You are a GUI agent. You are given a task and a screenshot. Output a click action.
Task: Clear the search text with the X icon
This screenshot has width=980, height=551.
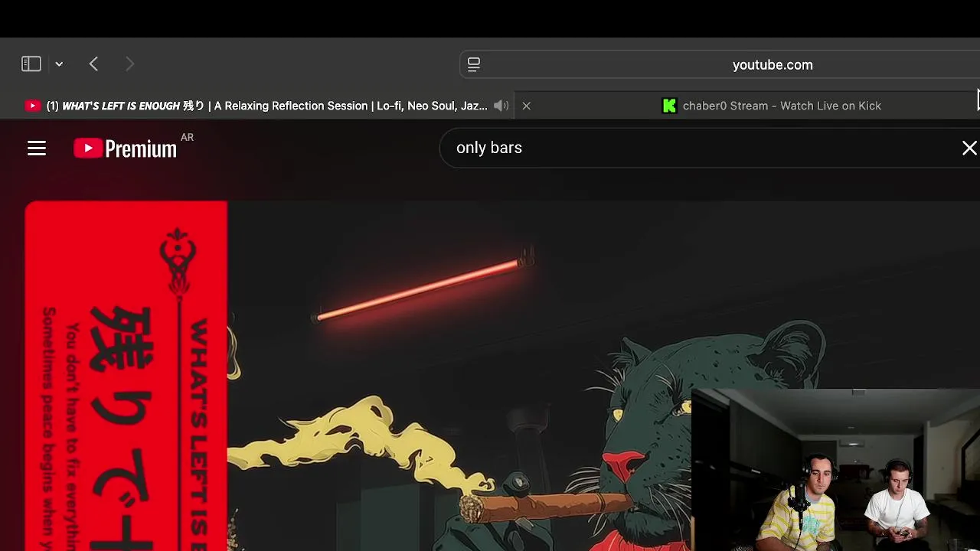969,148
